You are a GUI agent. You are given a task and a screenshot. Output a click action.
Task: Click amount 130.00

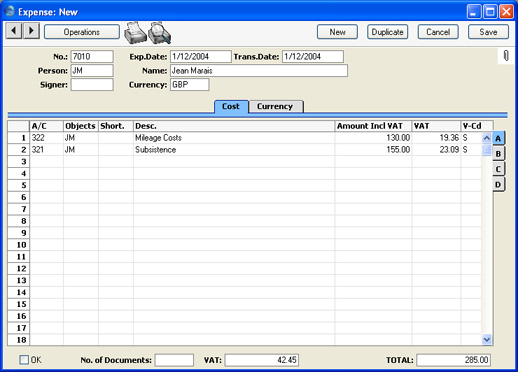tap(373, 138)
